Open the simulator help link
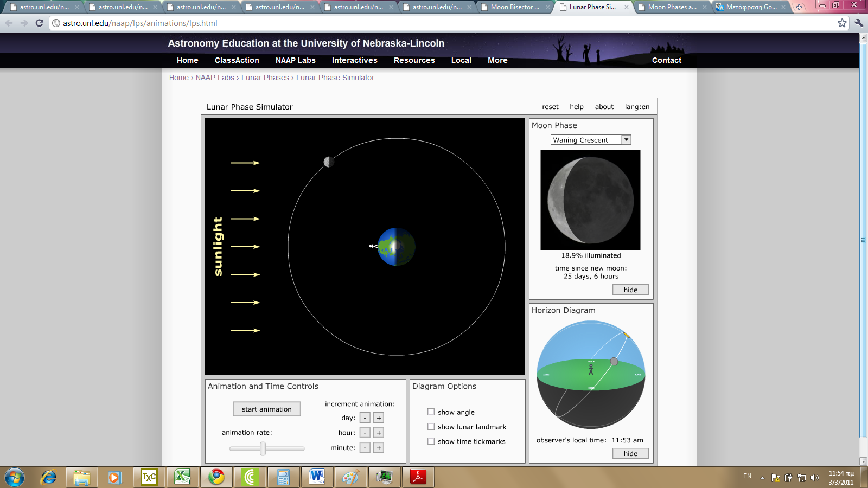This screenshot has height=488, width=868. [x=577, y=107]
